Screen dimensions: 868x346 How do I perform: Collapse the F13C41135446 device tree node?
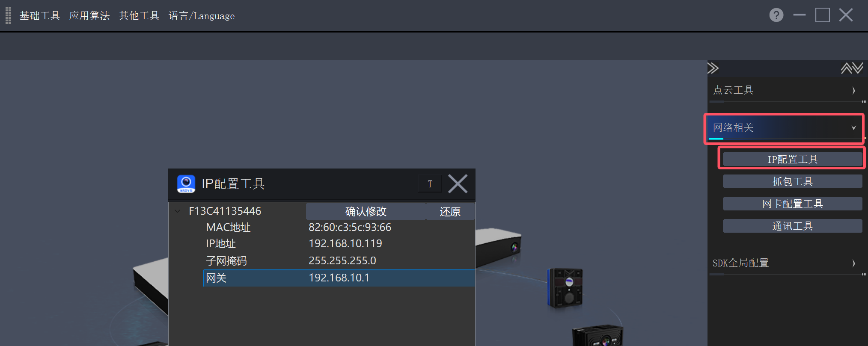tap(178, 211)
